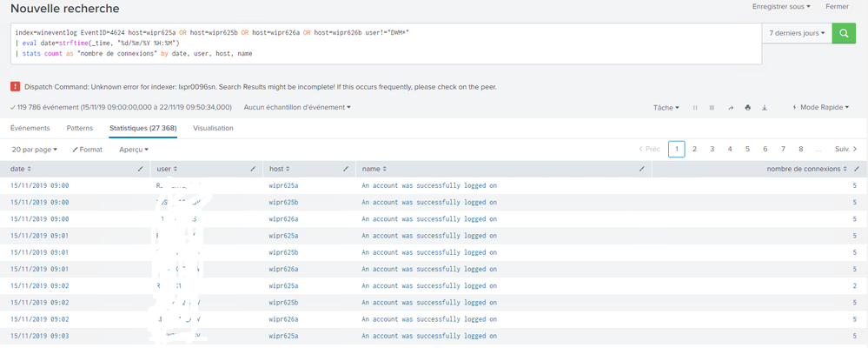Screen dimensions: 868x348
Task: Expand the Aucun échantillon d'événement dropdown
Action: [x=297, y=108]
